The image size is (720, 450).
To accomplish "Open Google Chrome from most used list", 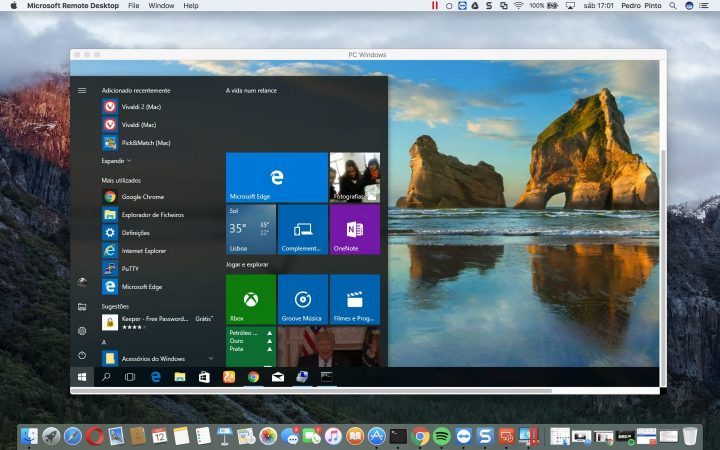I will click(x=142, y=197).
